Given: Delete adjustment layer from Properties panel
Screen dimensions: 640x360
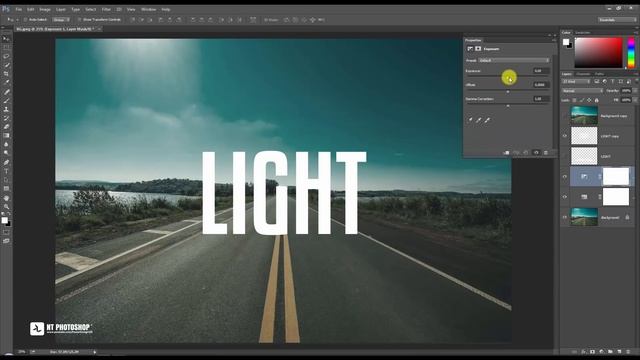Looking at the screenshot, I should coord(546,153).
